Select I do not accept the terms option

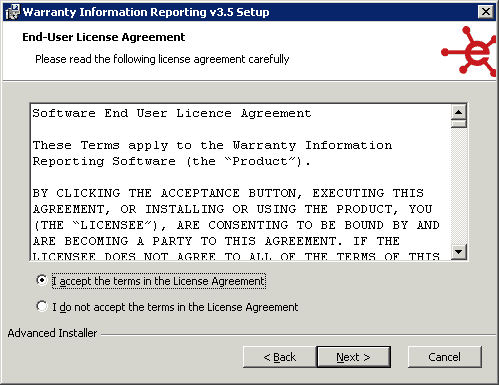42,306
